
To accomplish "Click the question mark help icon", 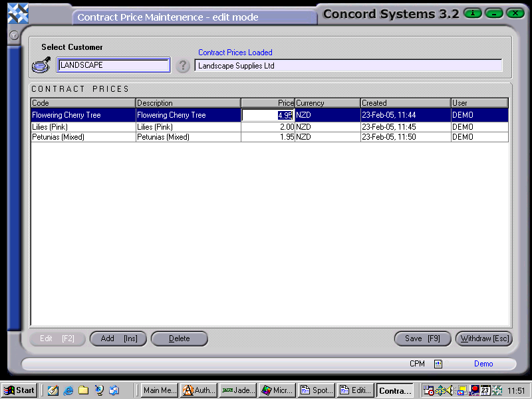I will [x=183, y=65].
